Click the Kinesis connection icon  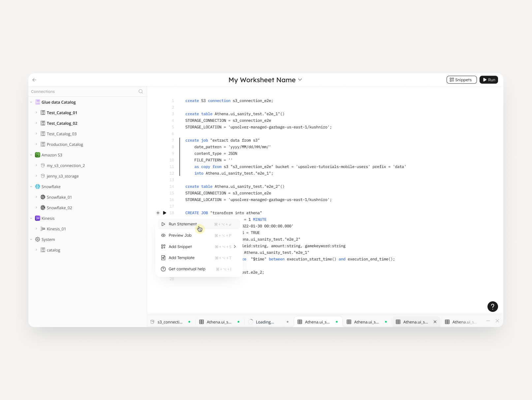point(38,218)
